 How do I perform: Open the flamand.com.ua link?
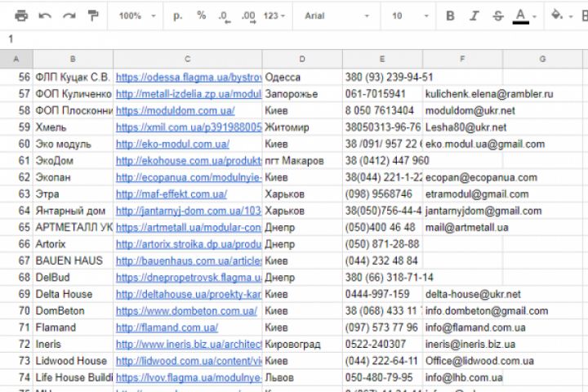tap(167, 327)
